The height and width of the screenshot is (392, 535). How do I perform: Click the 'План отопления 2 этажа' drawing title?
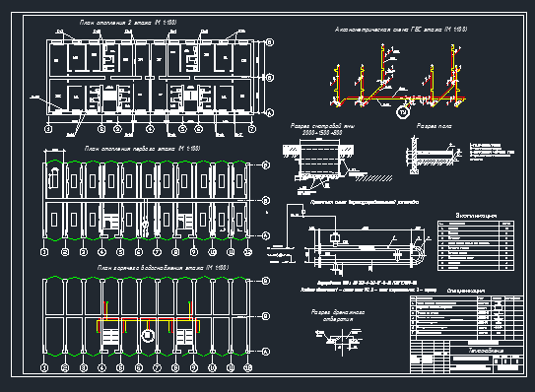[128, 23]
